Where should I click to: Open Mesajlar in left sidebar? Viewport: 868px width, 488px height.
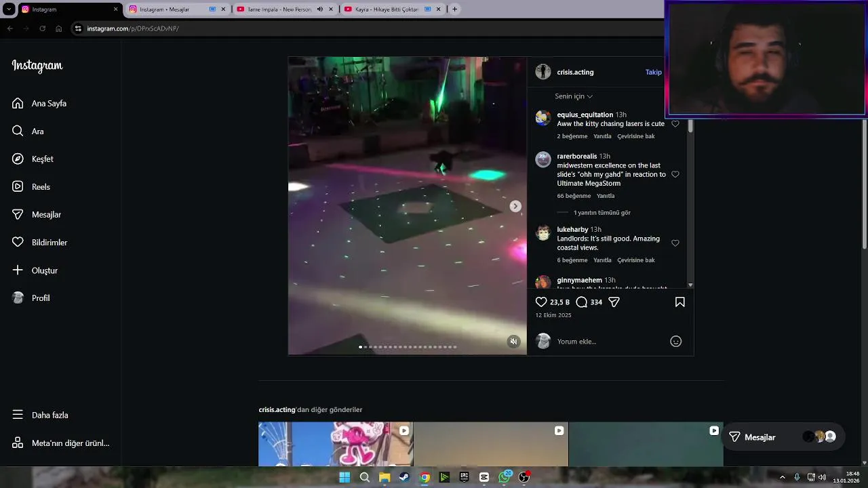tap(37, 214)
